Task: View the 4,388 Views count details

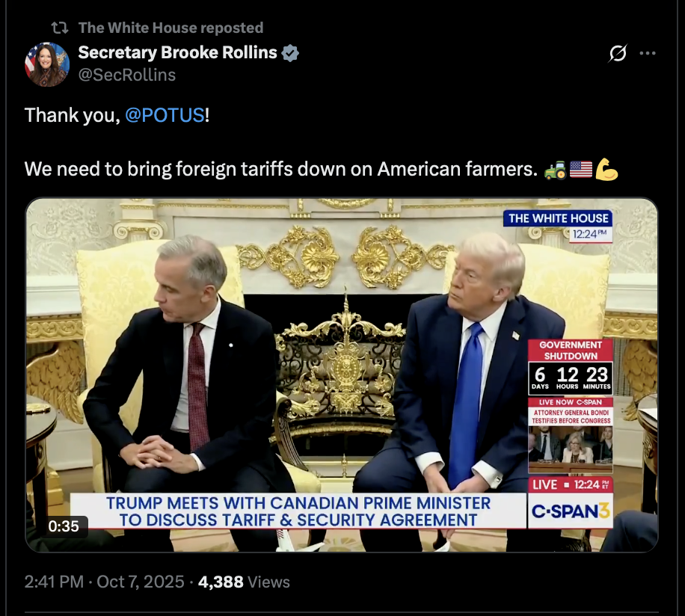Action: click(244, 582)
